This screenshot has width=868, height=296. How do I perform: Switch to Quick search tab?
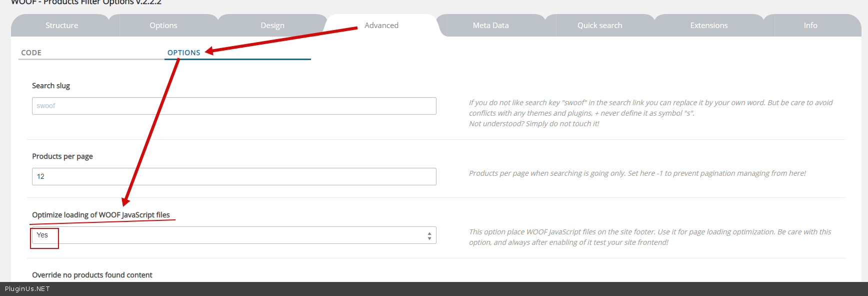599,26
